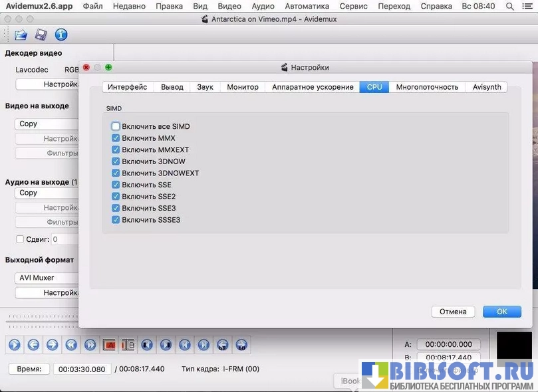538x392 pixels.
Task: Toggle the 'Включить SSSE3' checkbox
Action: 116,220
